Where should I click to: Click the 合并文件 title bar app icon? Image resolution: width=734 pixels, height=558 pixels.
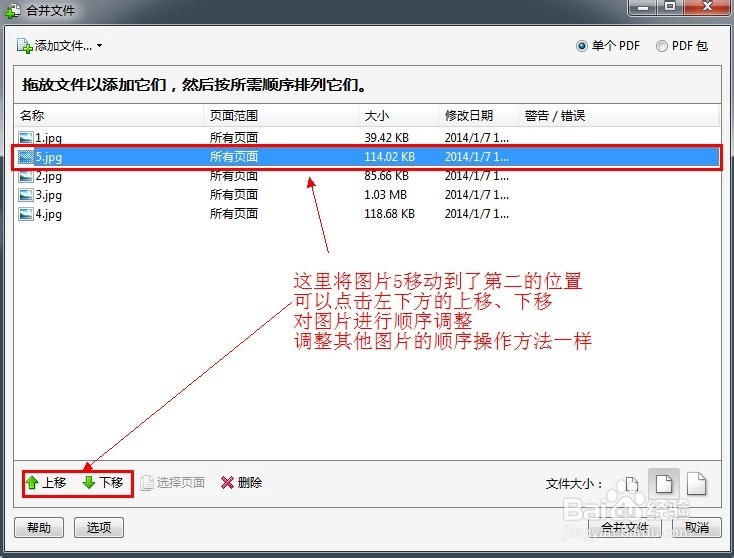click(13, 10)
